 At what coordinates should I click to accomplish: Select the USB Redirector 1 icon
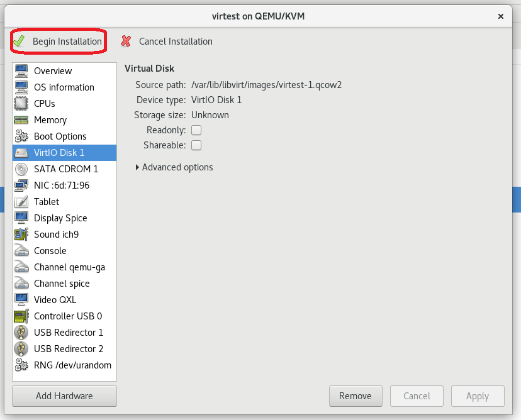(x=21, y=333)
